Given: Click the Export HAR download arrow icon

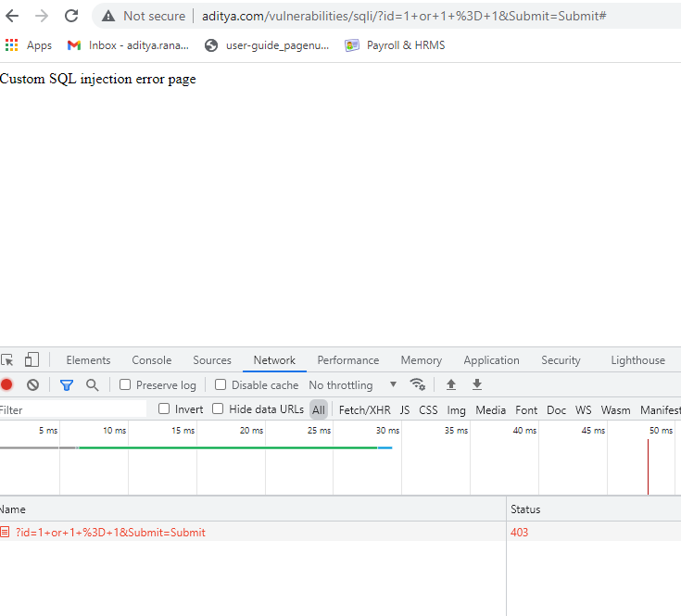Looking at the screenshot, I should tap(477, 384).
